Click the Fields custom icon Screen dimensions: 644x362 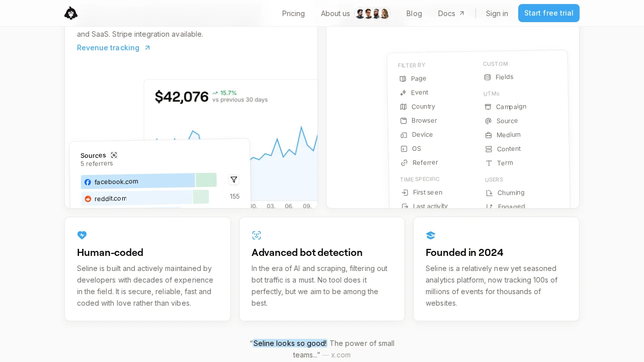pyautogui.click(x=487, y=77)
